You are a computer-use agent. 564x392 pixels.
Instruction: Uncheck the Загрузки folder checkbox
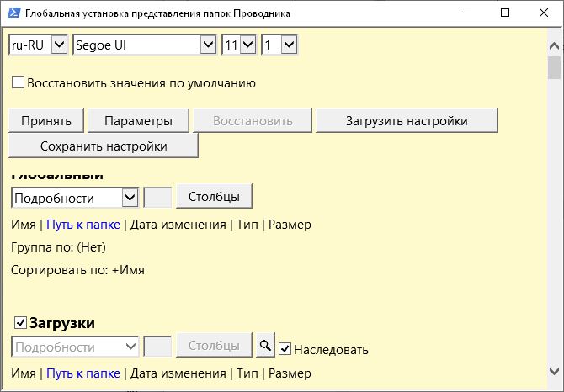coord(20,323)
